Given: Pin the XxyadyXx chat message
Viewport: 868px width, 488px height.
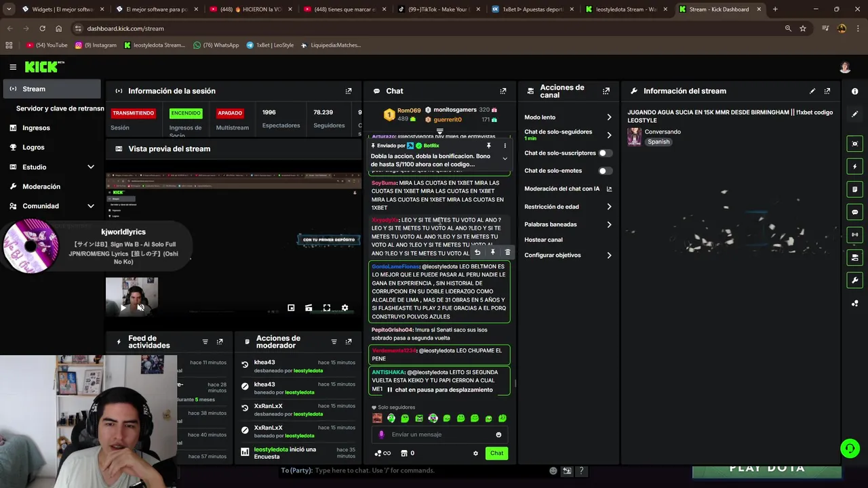Looking at the screenshot, I should [493, 252].
